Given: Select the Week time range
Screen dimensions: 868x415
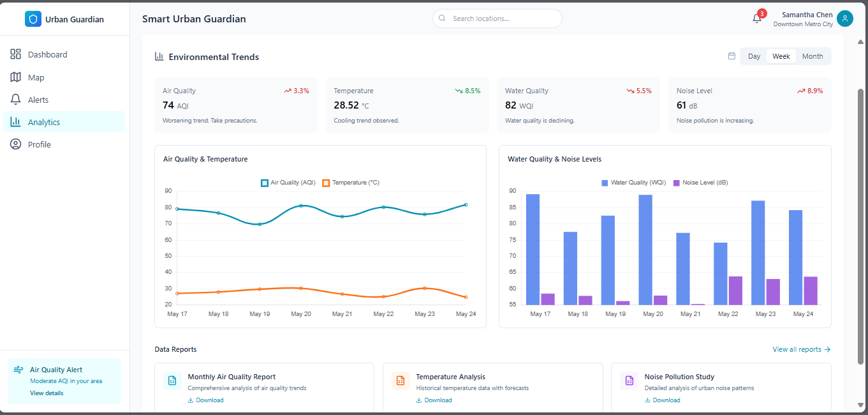Looking at the screenshot, I should tap(781, 56).
